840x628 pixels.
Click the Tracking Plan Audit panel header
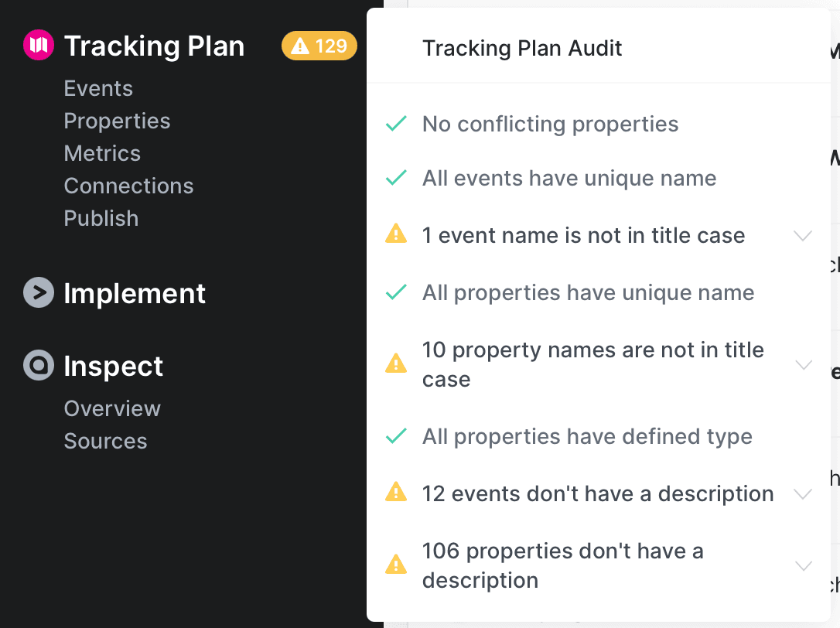(x=522, y=48)
